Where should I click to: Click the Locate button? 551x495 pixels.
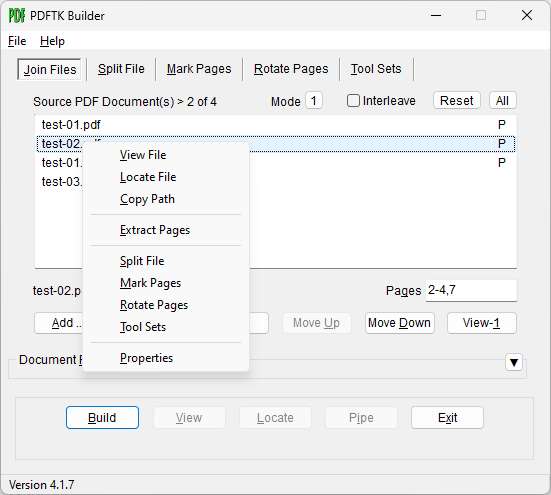click(x=275, y=418)
